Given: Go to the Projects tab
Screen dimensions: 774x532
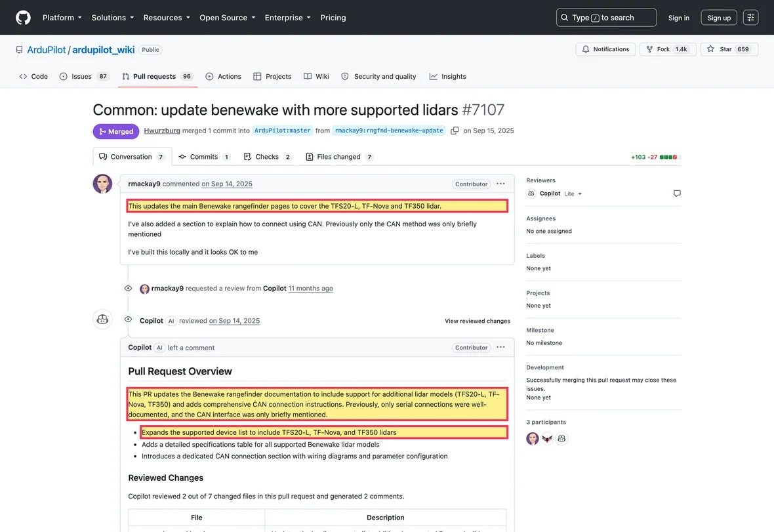Looking at the screenshot, I should coord(272,77).
